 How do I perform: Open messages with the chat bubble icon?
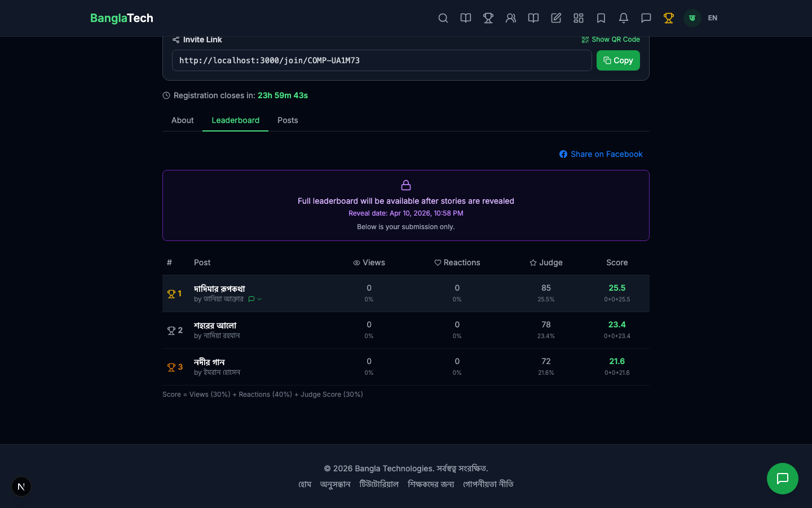[x=646, y=18]
